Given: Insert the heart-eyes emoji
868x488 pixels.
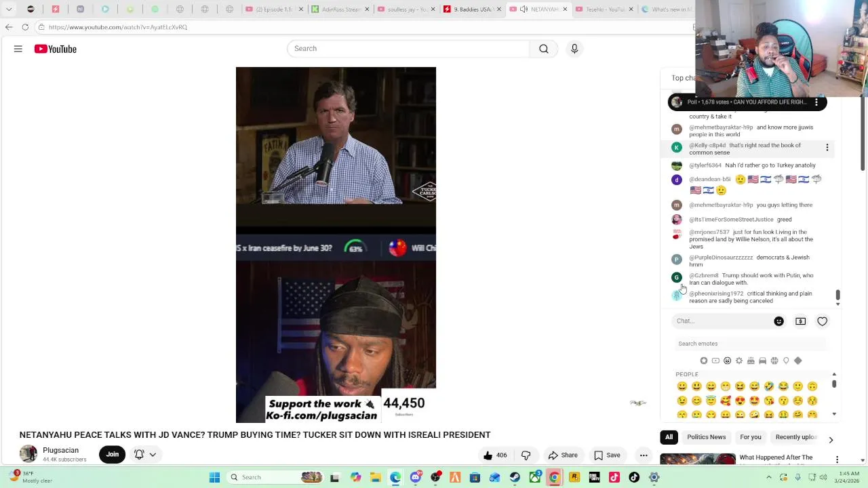Looking at the screenshot, I should 740,401.
